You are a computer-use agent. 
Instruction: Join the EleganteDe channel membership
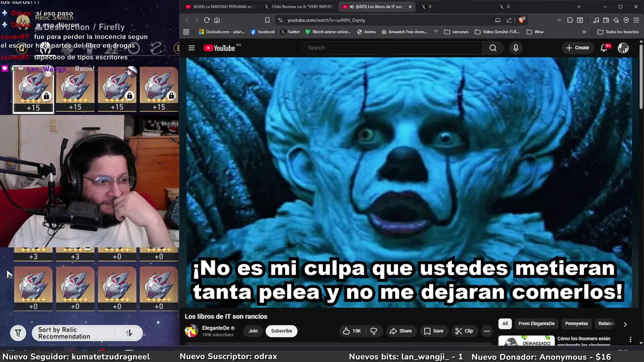point(253,331)
